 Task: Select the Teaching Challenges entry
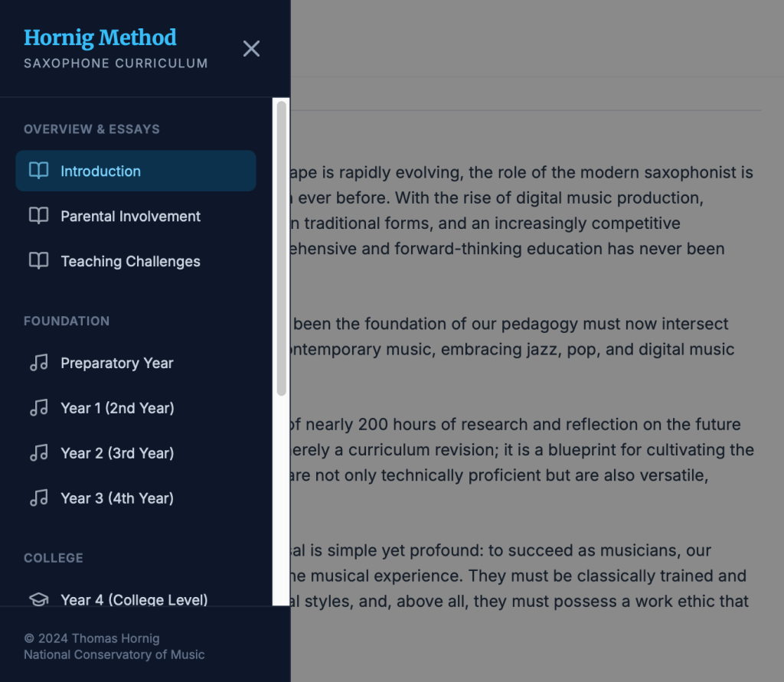(x=130, y=261)
